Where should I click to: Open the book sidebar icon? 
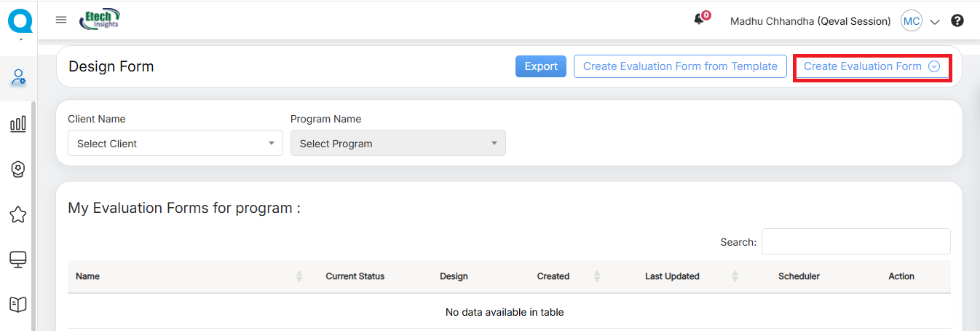pyautogui.click(x=18, y=304)
